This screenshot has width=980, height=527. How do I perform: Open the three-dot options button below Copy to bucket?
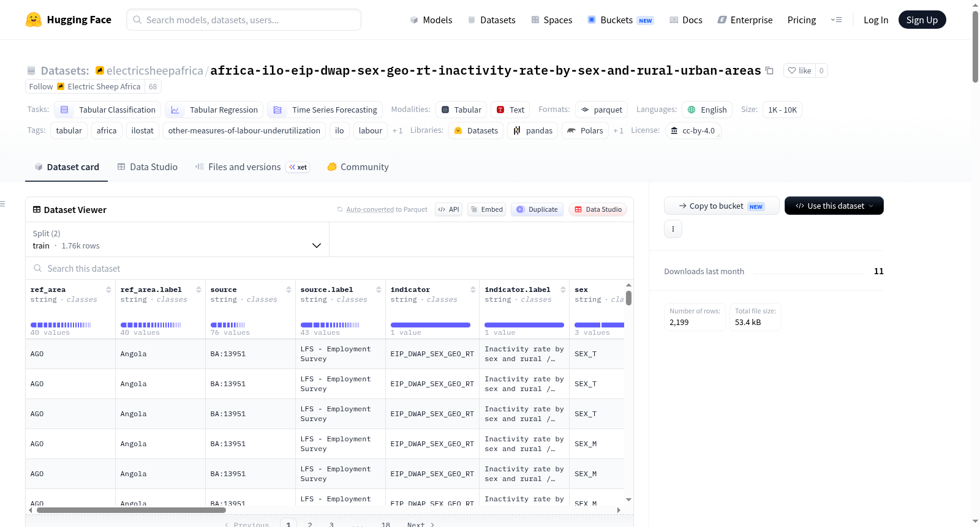point(673,229)
